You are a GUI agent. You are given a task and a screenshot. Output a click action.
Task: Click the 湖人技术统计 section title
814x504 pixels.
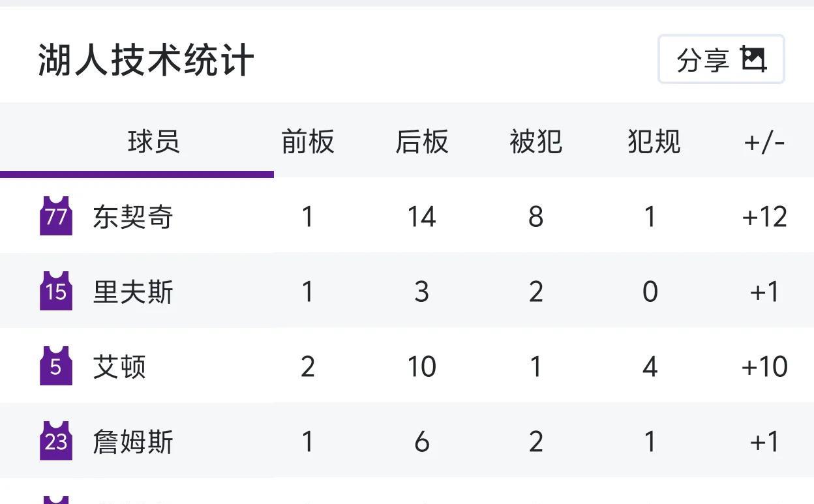[146, 61]
